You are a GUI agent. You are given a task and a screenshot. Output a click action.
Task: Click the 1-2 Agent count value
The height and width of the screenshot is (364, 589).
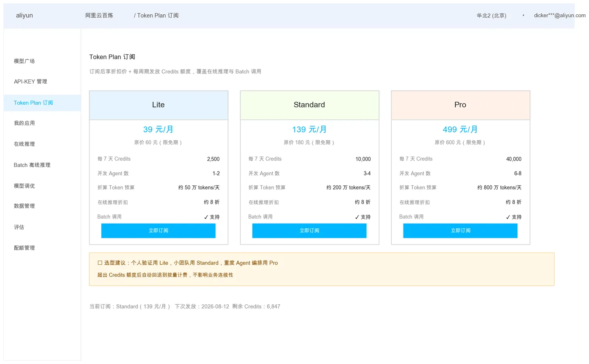pos(216,174)
